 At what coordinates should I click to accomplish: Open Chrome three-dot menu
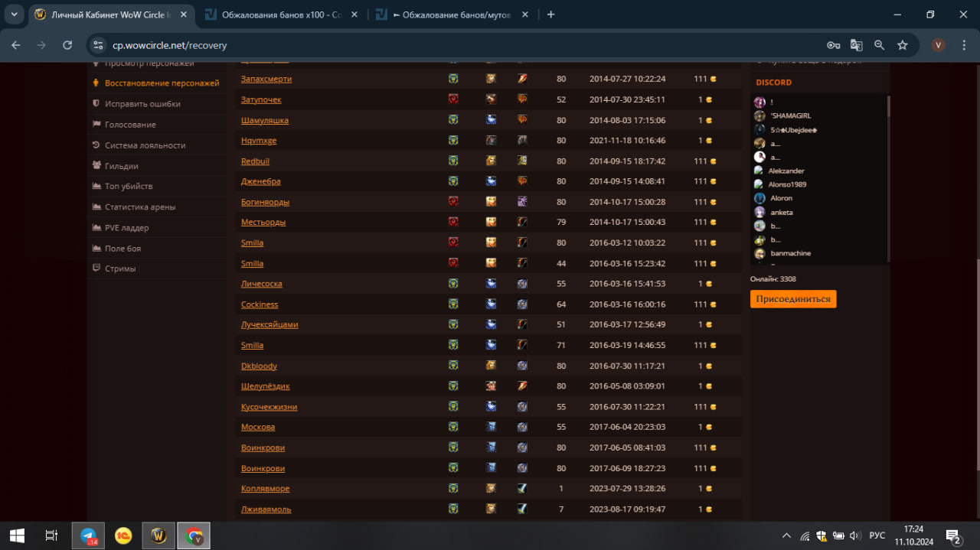pos(963,45)
